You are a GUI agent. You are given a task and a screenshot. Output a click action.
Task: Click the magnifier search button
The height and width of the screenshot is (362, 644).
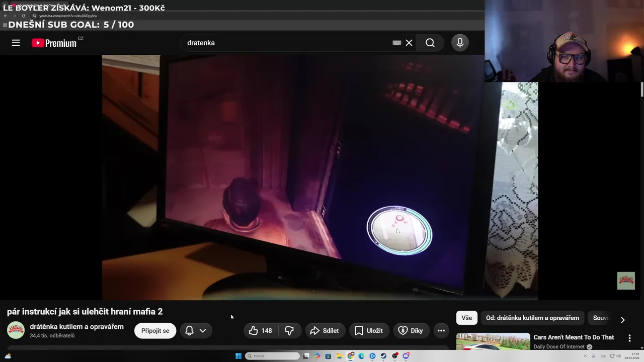(430, 43)
